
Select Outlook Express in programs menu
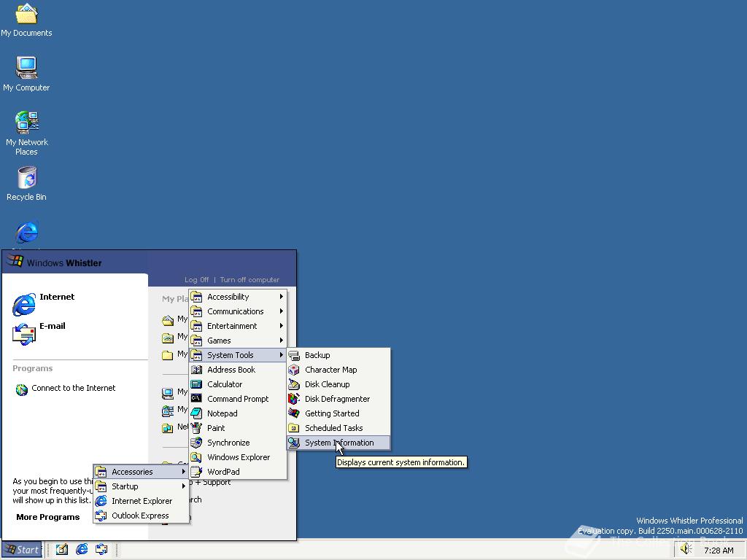(x=141, y=516)
